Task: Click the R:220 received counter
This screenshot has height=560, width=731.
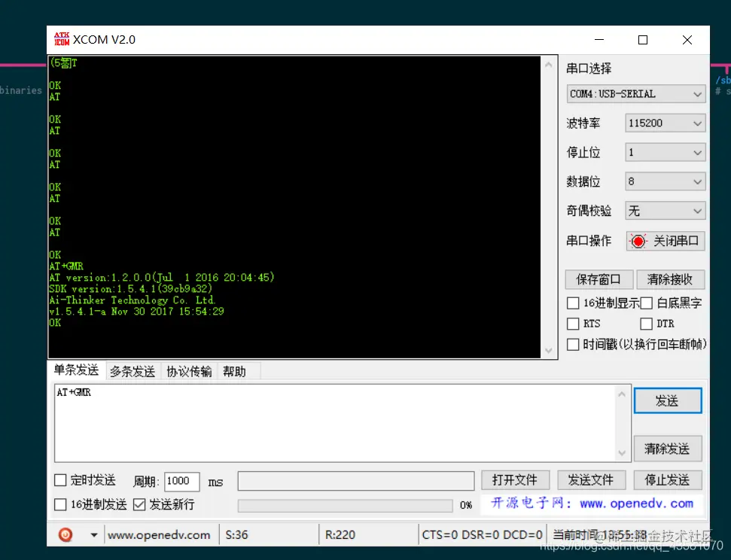Action: (x=340, y=535)
